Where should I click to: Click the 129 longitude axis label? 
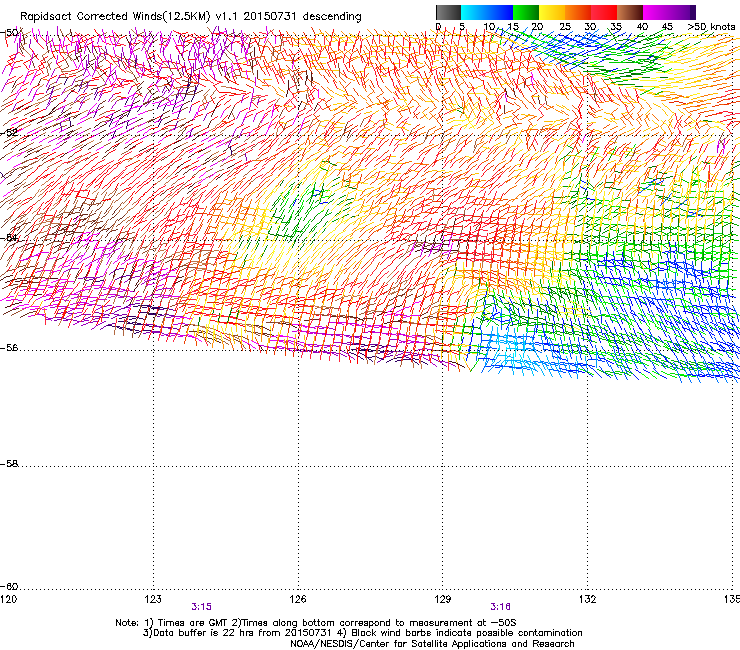[443, 599]
